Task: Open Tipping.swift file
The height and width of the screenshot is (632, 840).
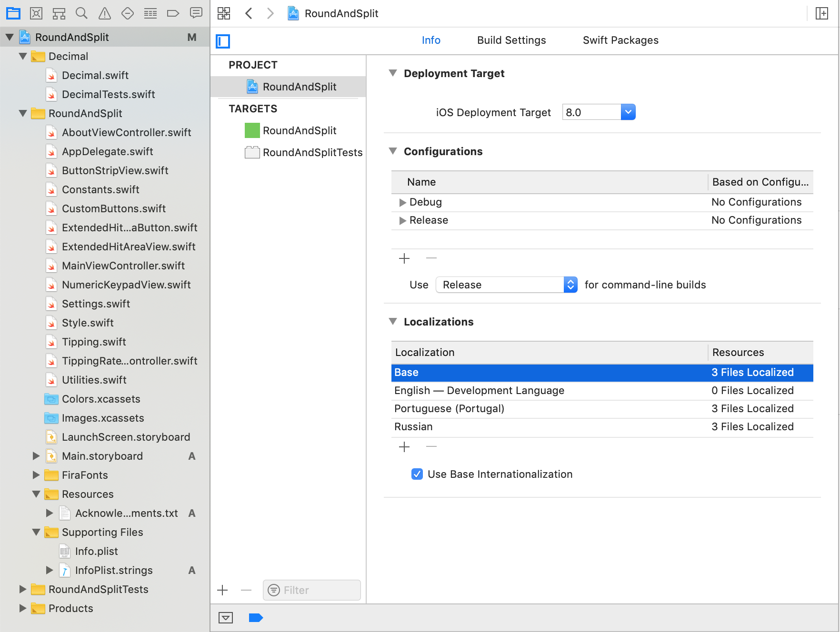Action: coord(94,342)
